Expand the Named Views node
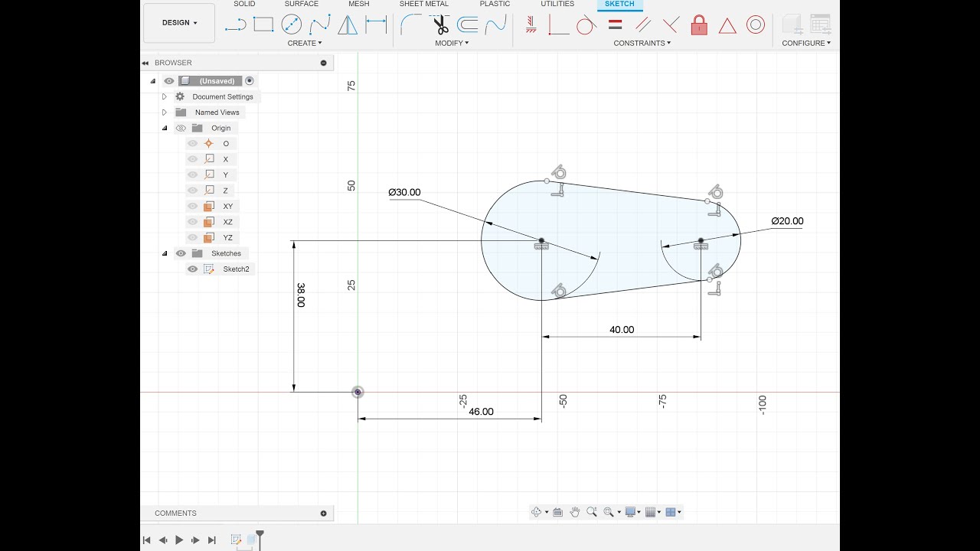Screen dimensions: 980x551 [x=164, y=112]
